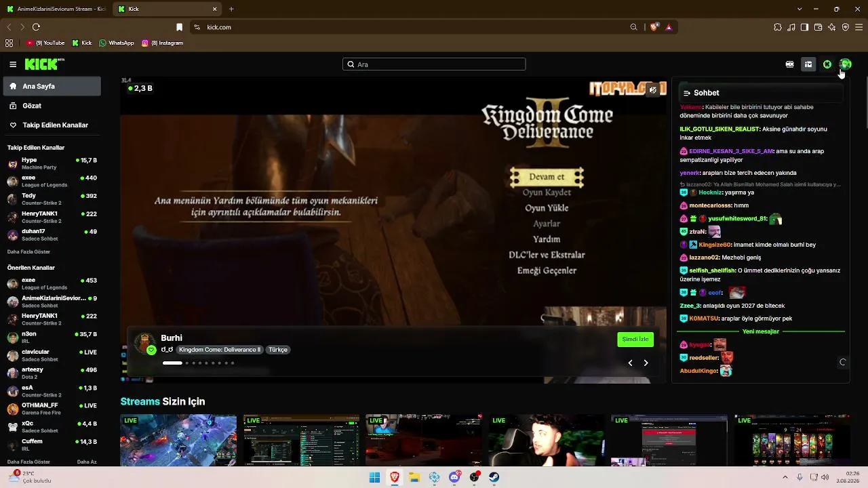Open Steam from the taskbar
Screen dimensions: 868x488
(x=494, y=477)
